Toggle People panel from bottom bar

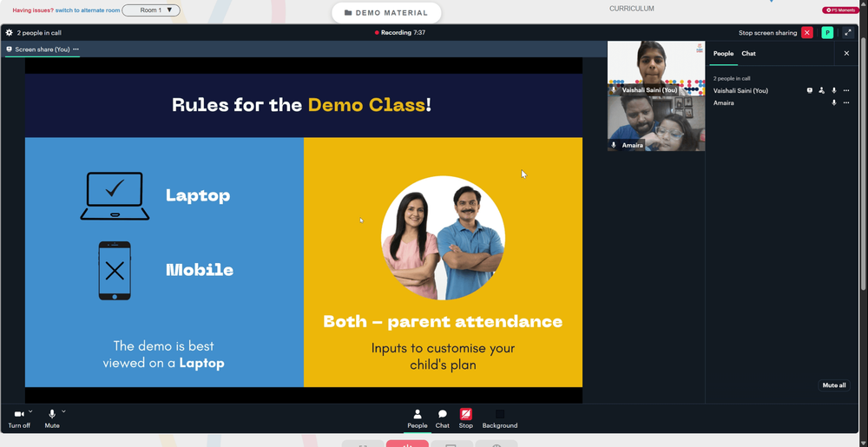point(418,418)
